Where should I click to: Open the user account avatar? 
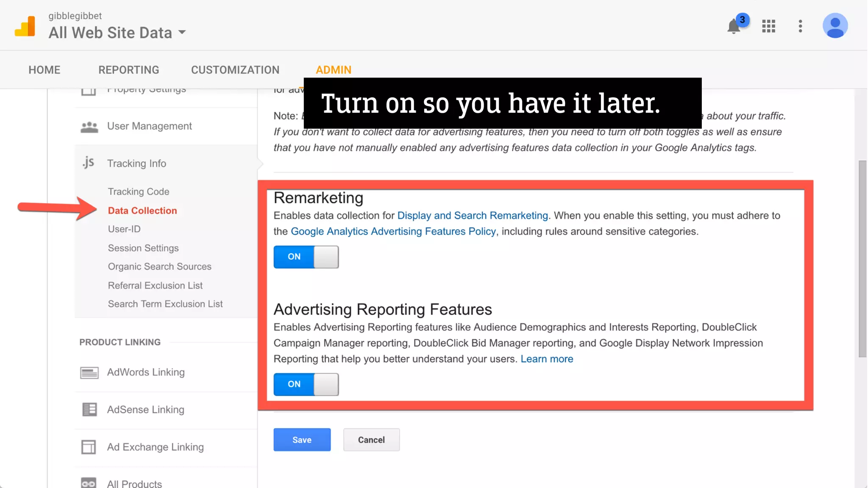coord(835,26)
